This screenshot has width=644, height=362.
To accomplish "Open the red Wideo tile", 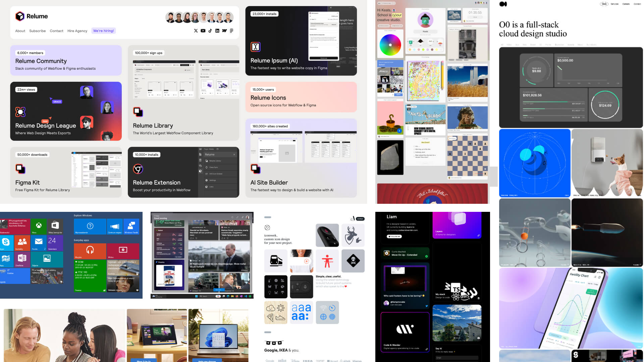I will tap(123, 251).
